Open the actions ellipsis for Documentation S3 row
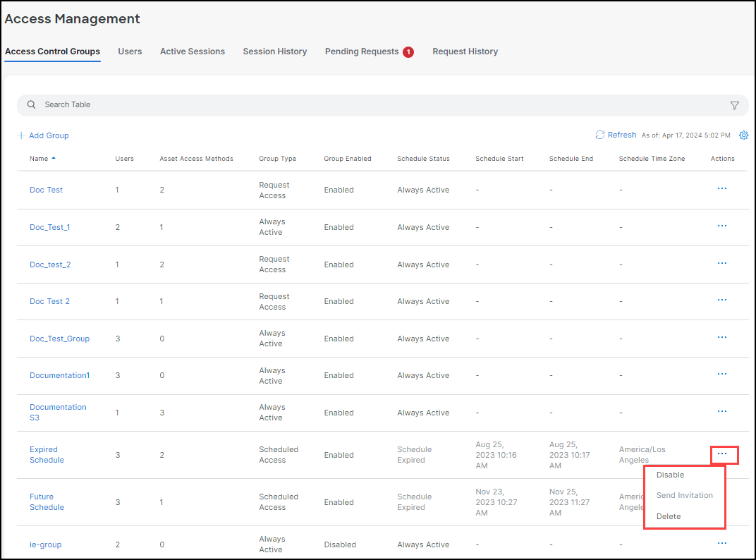756x560 pixels. coord(721,410)
